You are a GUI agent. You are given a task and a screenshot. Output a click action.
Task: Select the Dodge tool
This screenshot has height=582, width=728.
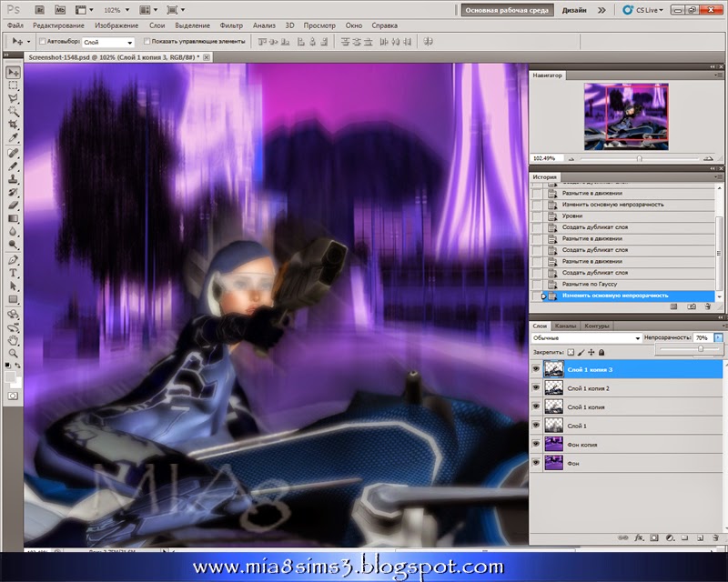tap(13, 244)
